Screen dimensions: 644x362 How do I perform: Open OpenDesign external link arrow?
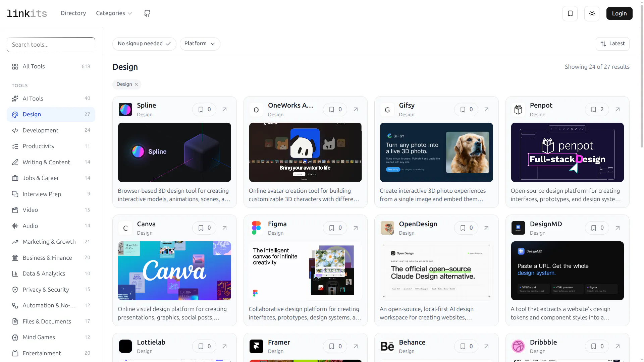487,228
